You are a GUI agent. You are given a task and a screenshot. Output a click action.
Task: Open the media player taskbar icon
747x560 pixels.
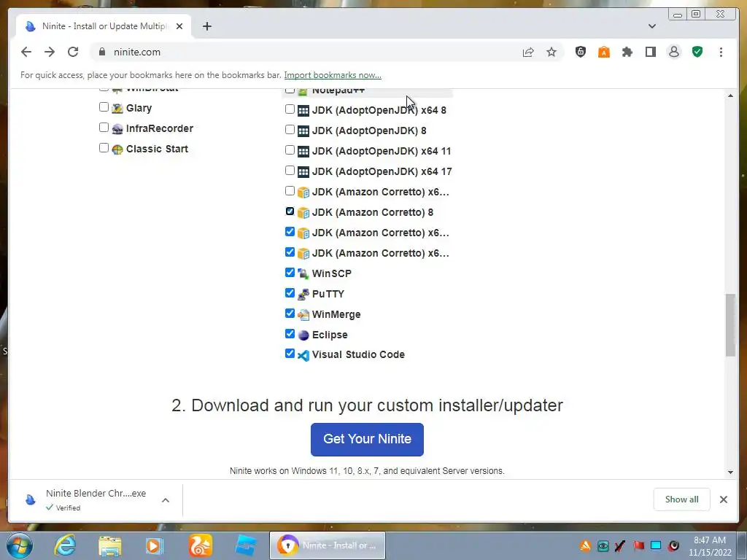pyautogui.click(x=155, y=545)
